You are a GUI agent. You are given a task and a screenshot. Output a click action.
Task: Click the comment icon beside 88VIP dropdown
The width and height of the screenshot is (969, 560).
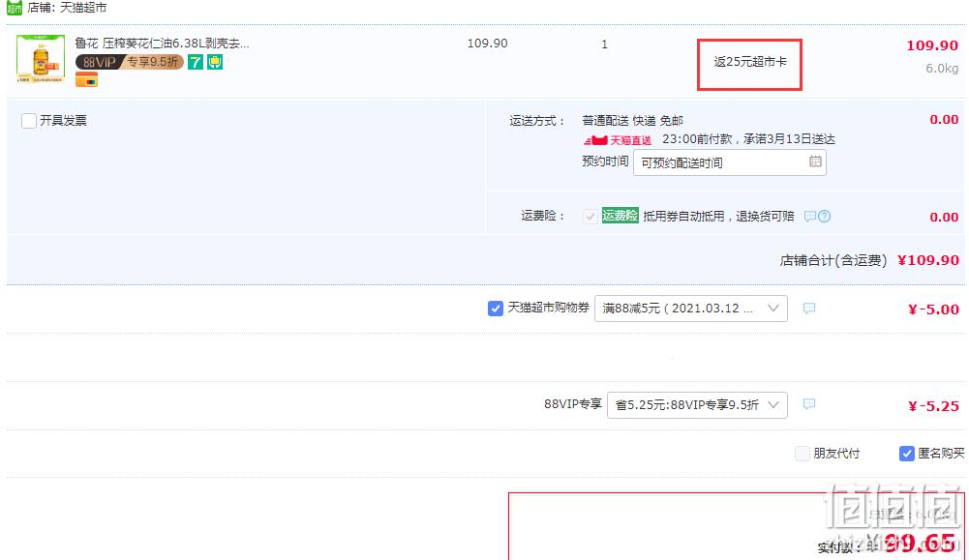click(809, 403)
